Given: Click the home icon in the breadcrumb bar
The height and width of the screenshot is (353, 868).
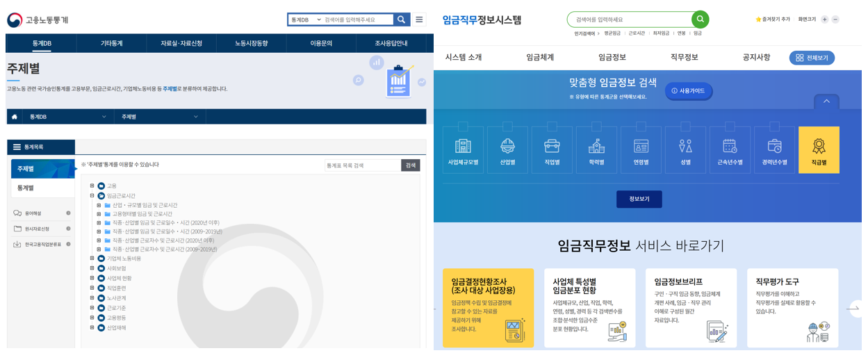Looking at the screenshot, I should coord(14,117).
